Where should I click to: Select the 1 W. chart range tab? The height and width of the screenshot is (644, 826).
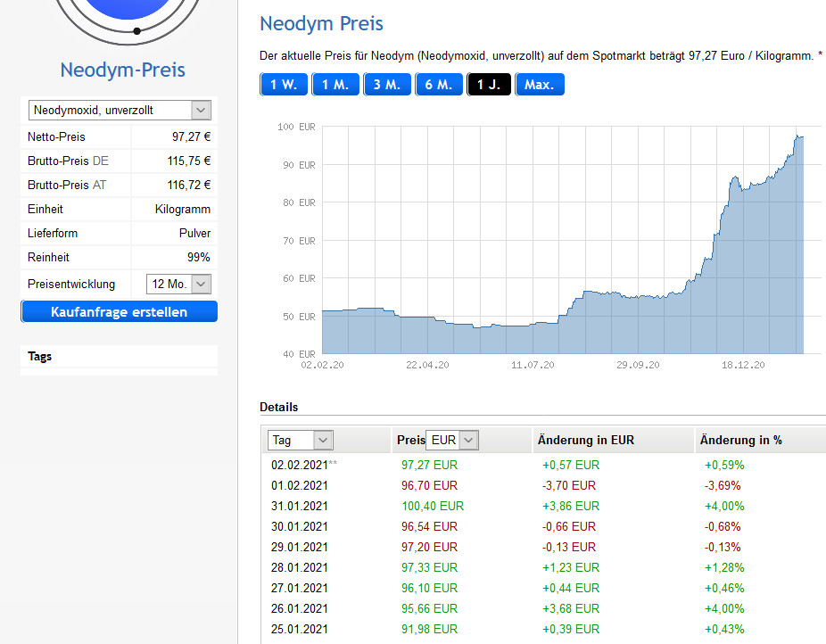click(284, 84)
